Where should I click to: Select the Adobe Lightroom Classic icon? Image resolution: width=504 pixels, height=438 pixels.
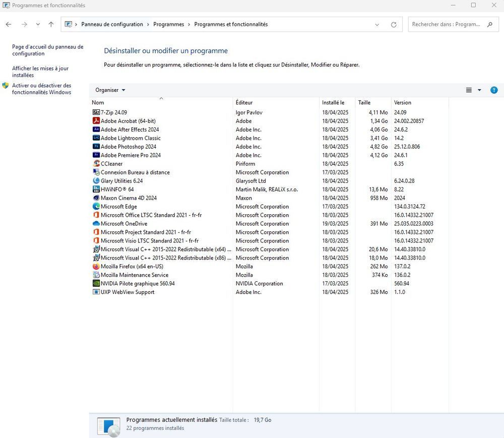[96, 138]
